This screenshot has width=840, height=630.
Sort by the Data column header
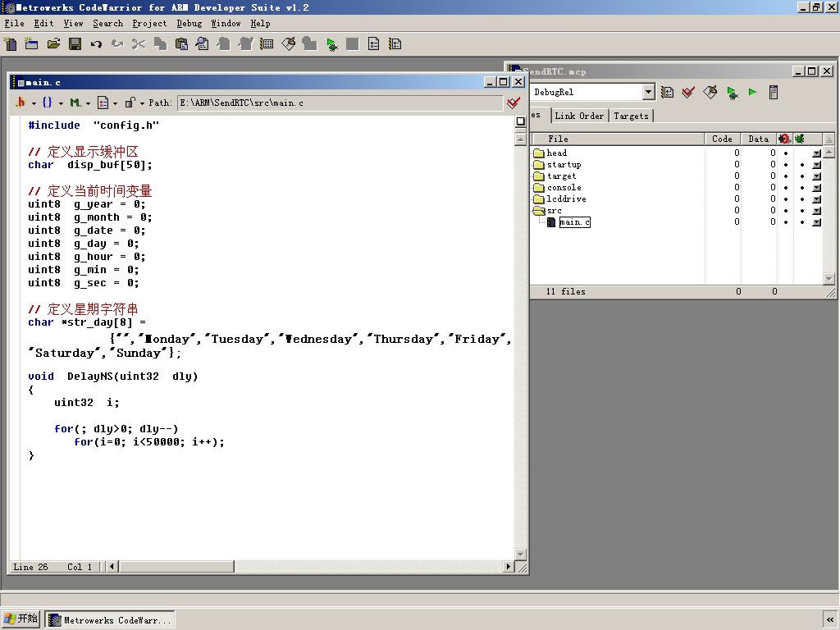758,139
